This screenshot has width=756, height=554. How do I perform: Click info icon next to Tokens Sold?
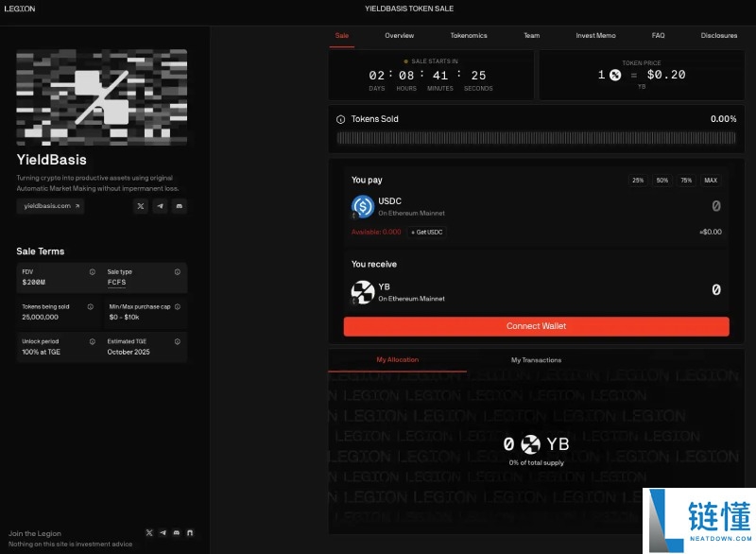coord(341,119)
